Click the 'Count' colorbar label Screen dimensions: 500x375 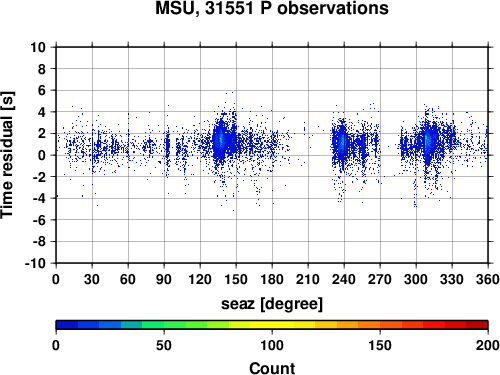click(x=272, y=368)
